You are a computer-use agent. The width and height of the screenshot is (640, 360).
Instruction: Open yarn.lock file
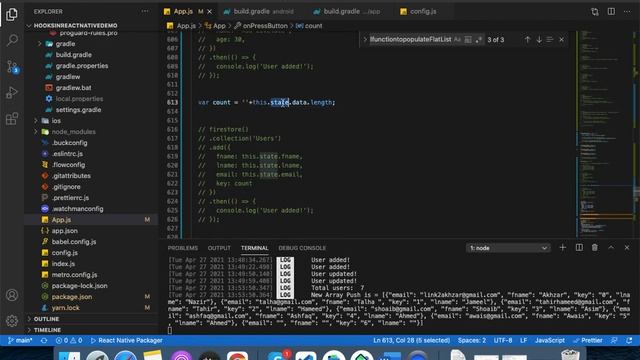[65, 308]
